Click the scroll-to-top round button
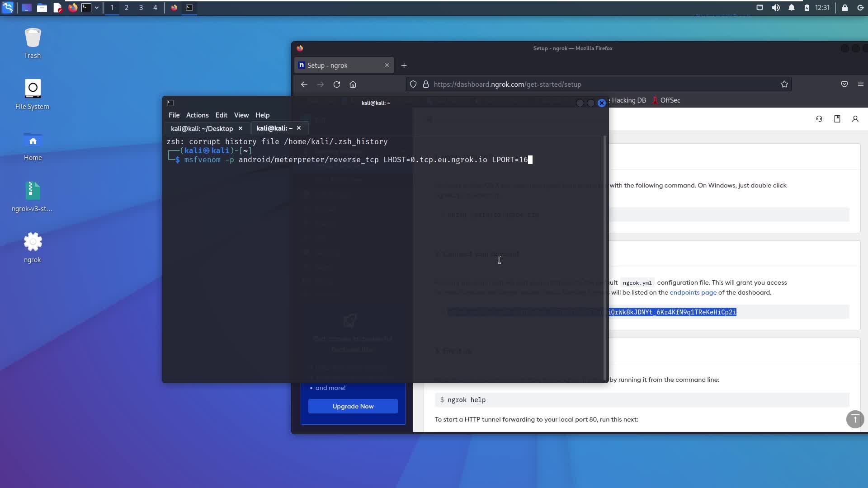This screenshot has height=488, width=868. coord(855,419)
